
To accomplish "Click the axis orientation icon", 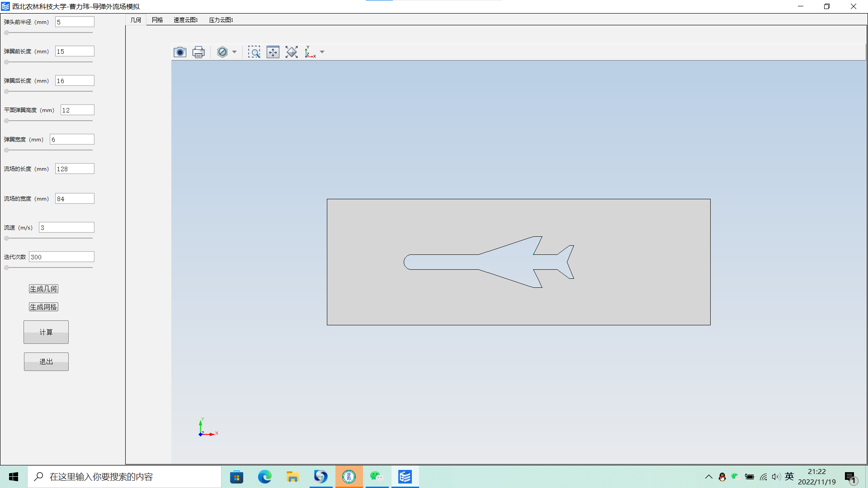I will [x=310, y=52].
